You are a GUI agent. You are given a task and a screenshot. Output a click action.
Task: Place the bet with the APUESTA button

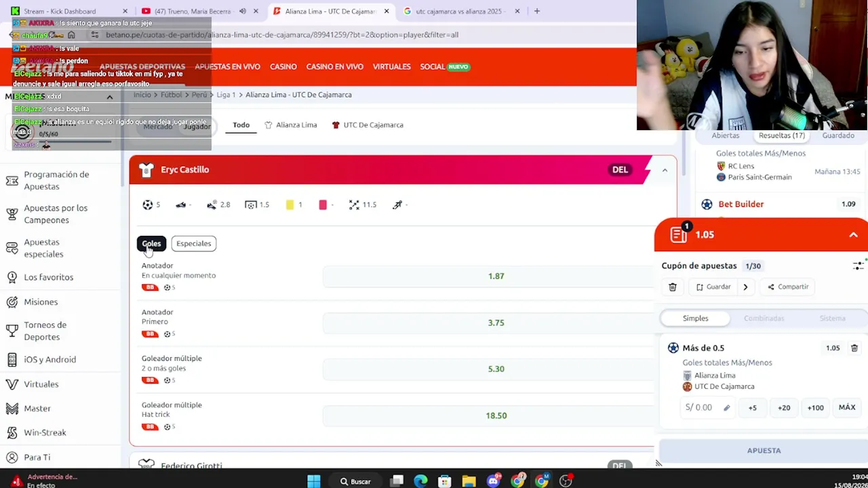coord(764,451)
